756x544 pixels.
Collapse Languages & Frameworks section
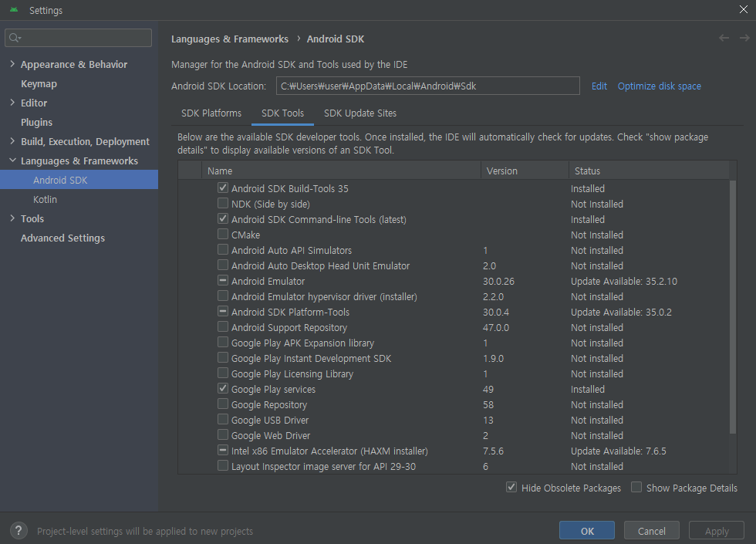12,160
